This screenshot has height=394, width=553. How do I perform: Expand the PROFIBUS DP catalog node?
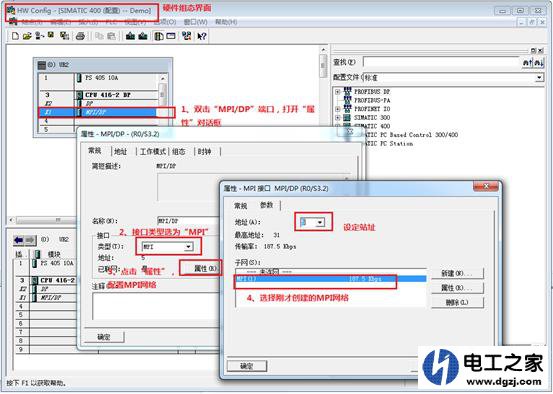pyautogui.click(x=338, y=92)
